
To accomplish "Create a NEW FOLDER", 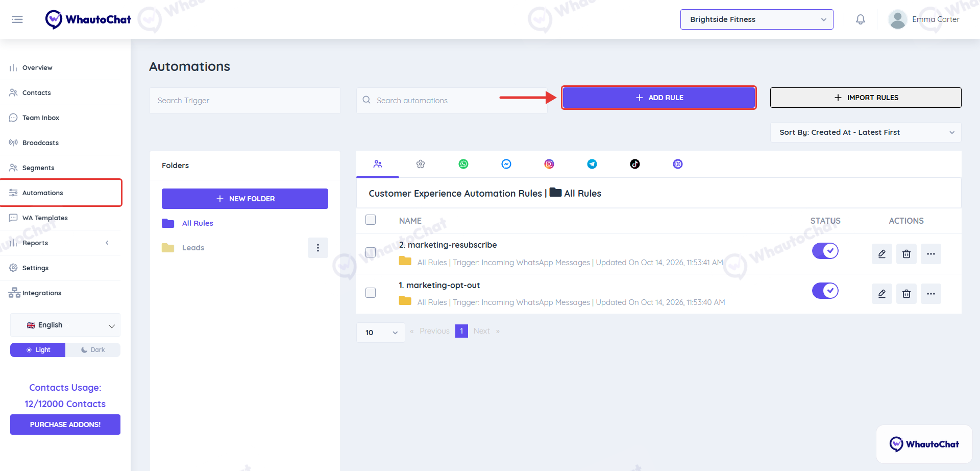I will (245, 199).
